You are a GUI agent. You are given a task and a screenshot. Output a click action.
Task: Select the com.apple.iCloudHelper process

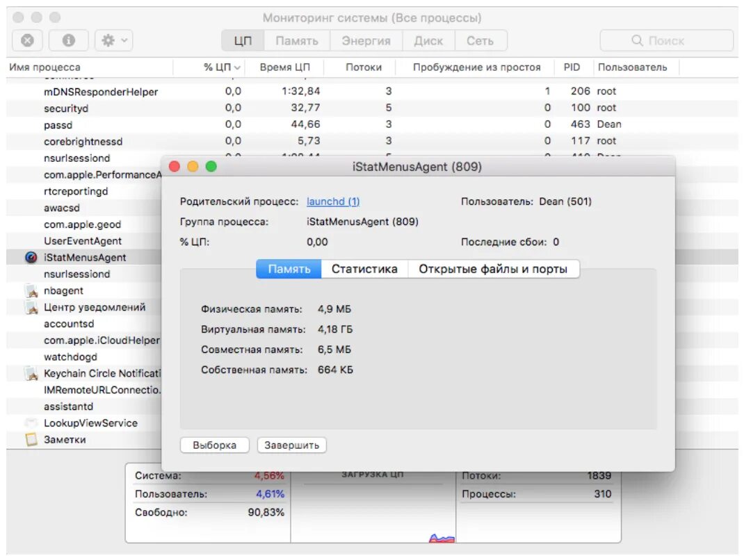pyautogui.click(x=102, y=340)
